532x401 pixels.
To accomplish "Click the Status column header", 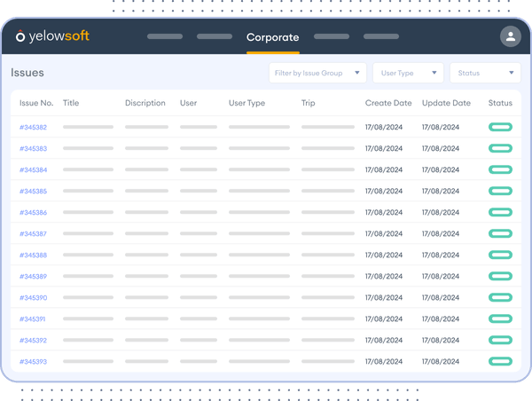I will (500, 103).
